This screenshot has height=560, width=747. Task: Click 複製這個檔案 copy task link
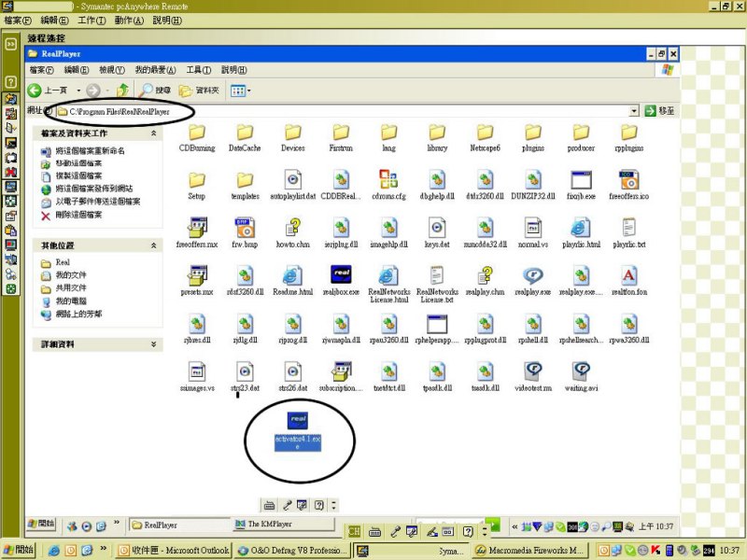pos(78,175)
